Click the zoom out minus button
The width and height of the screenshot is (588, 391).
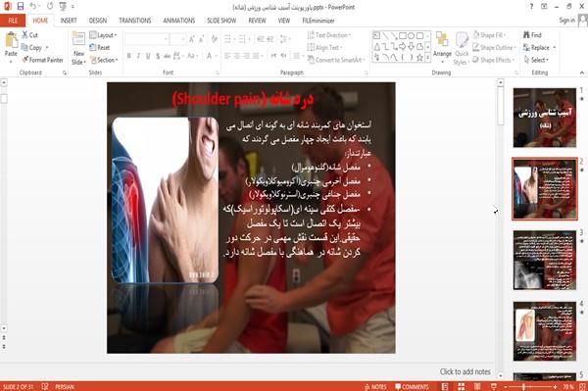point(505,386)
